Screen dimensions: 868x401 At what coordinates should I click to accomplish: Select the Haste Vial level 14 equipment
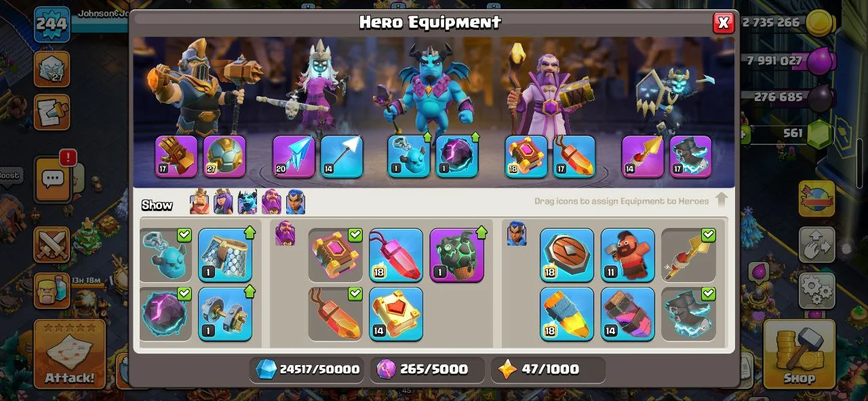pyautogui.click(x=628, y=313)
